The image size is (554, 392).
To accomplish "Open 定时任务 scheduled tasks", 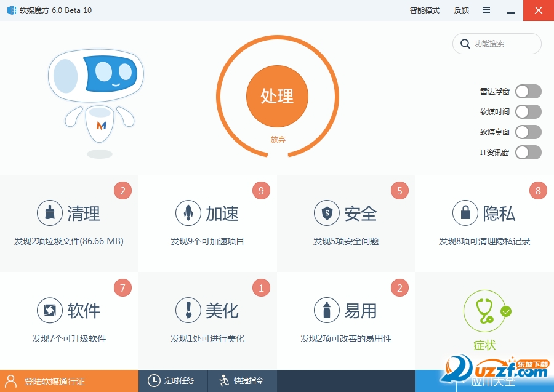I will coord(173,381).
